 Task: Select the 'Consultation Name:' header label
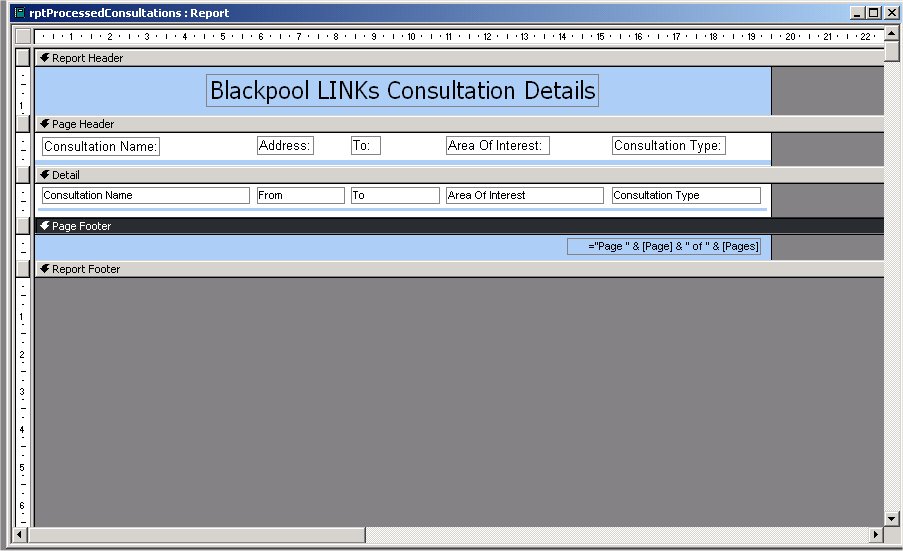[101, 146]
